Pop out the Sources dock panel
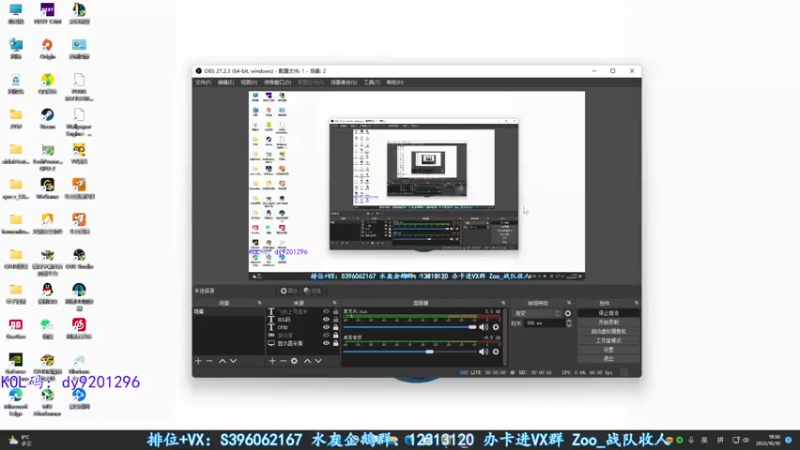Viewport: 800px width, 450px height. (334, 303)
